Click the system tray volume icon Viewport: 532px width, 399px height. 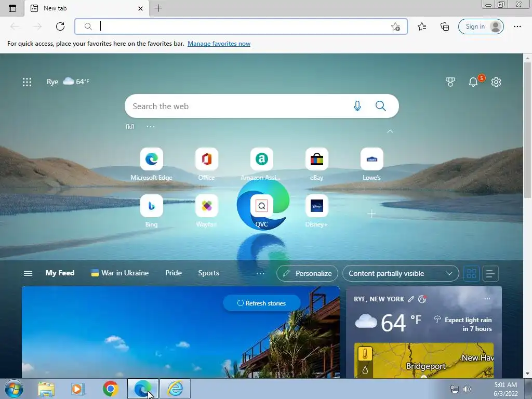[x=467, y=389]
